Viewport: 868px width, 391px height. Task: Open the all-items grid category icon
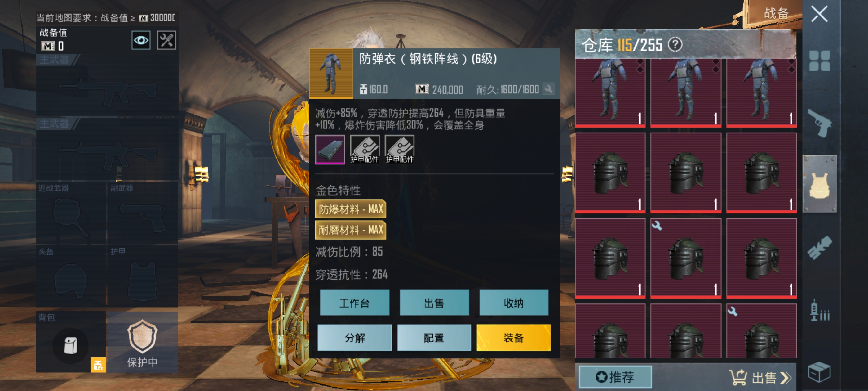[x=820, y=61]
